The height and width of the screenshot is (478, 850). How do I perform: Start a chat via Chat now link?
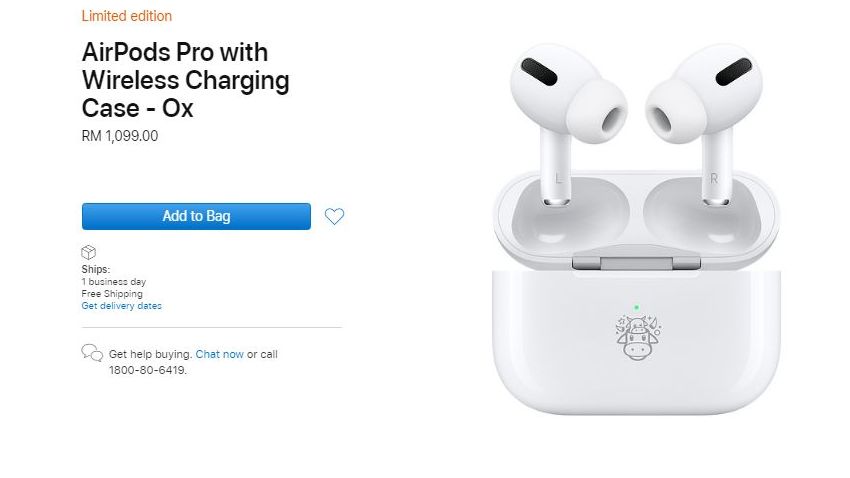220,354
